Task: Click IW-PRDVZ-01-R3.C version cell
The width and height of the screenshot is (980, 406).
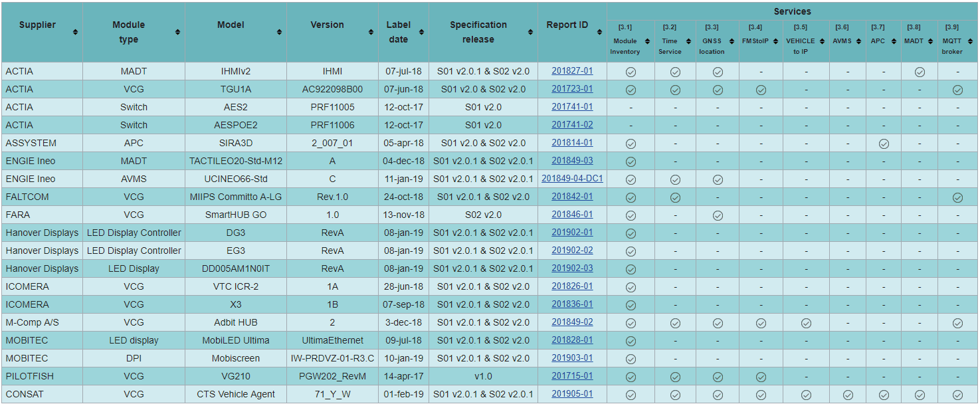Action: point(332,358)
